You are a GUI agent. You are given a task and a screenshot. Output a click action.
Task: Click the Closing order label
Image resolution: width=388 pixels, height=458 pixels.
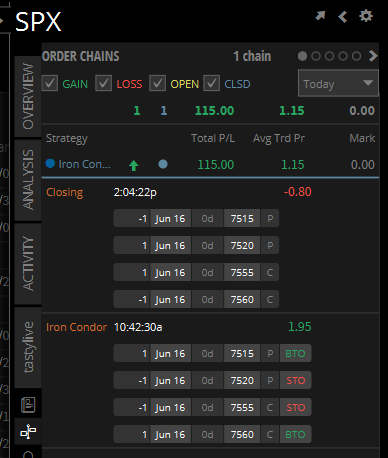[65, 192]
